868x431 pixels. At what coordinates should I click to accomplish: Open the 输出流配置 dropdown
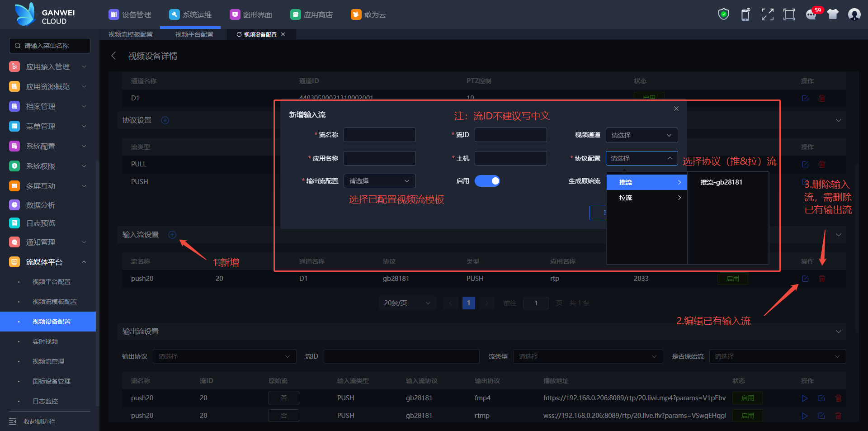click(x=379, y=181)
